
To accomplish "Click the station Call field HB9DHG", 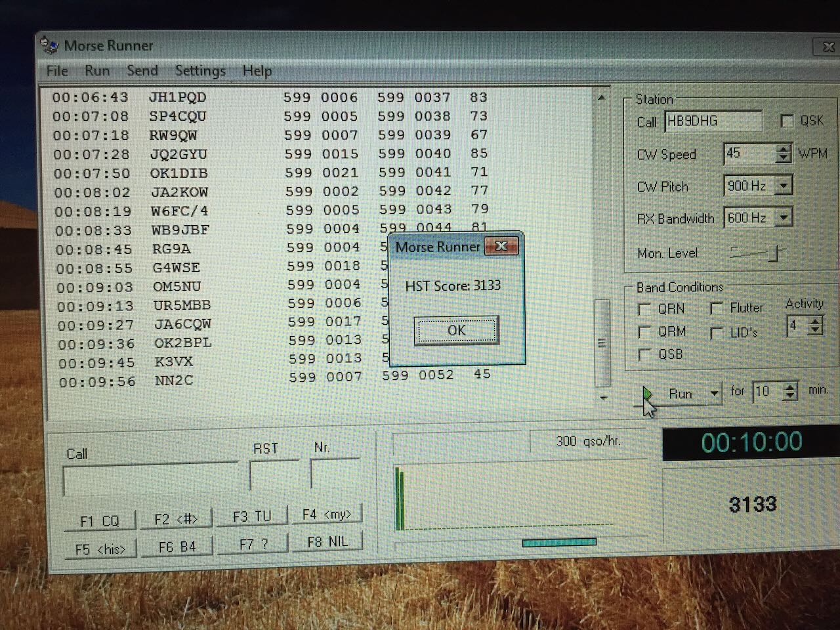I will click(713, 121).
